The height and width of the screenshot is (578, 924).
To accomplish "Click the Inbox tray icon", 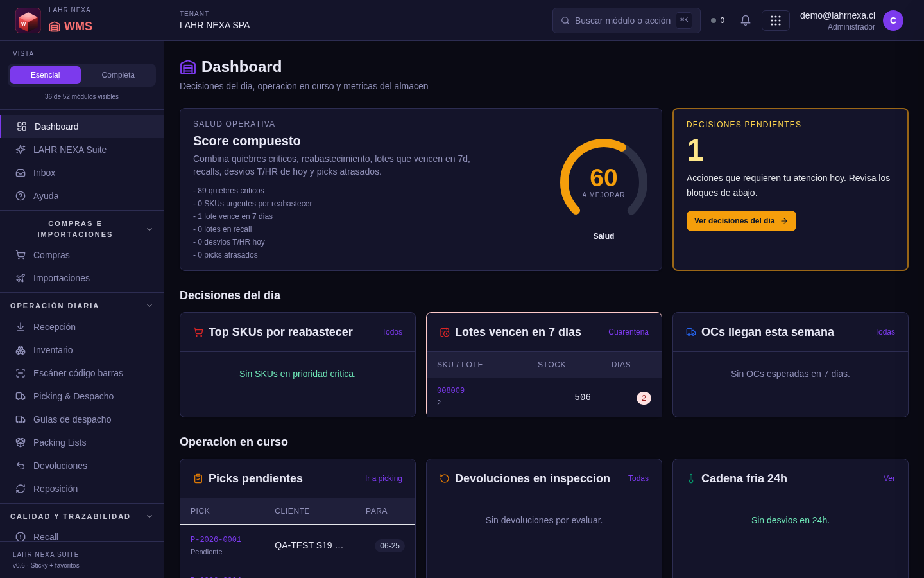I will tap(21, 173).
